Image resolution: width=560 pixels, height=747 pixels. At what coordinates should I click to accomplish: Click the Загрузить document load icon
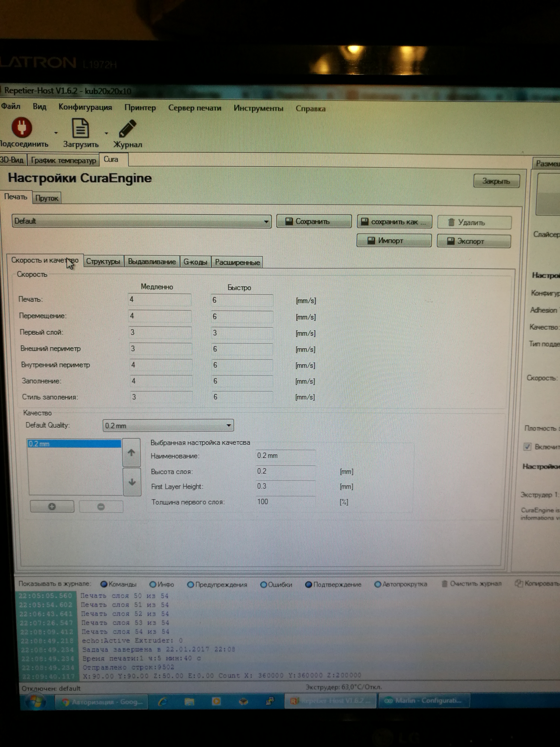pyautogui.click(x=80, y=128)
